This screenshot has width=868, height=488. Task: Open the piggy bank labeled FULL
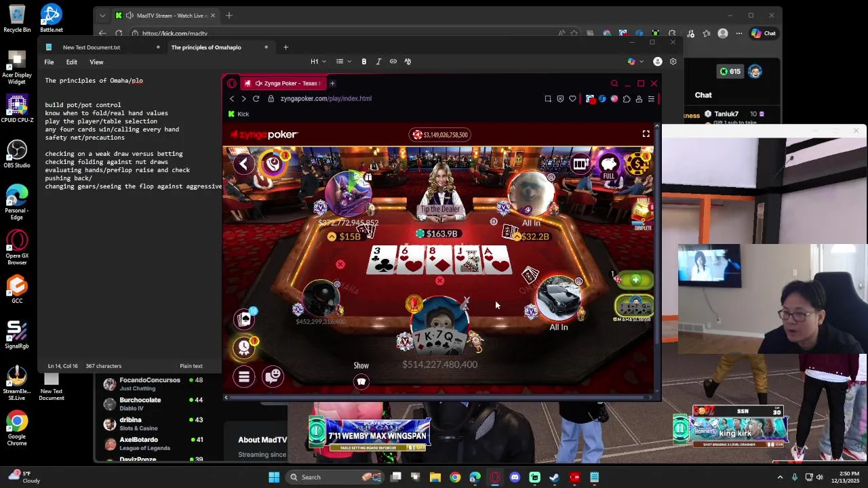click(609, 165)
